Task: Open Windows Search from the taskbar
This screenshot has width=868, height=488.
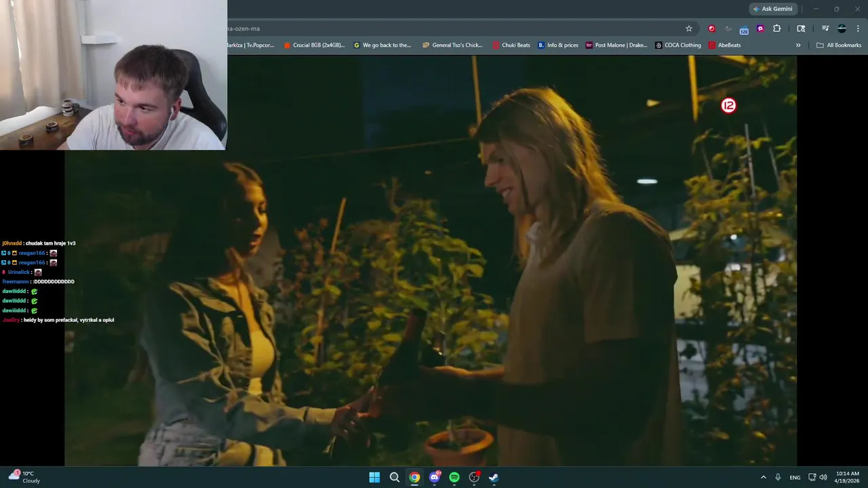Action: 394,477
